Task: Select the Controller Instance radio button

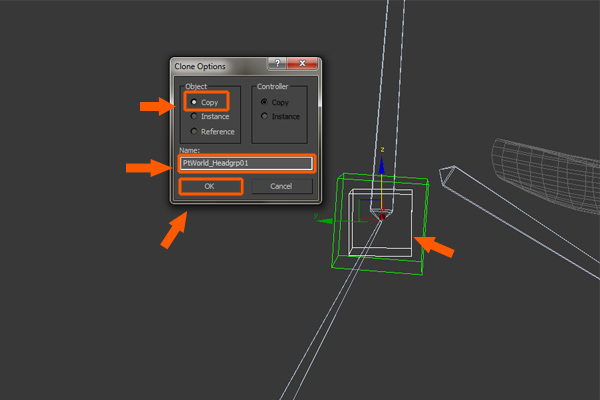Action: (264, 116)
